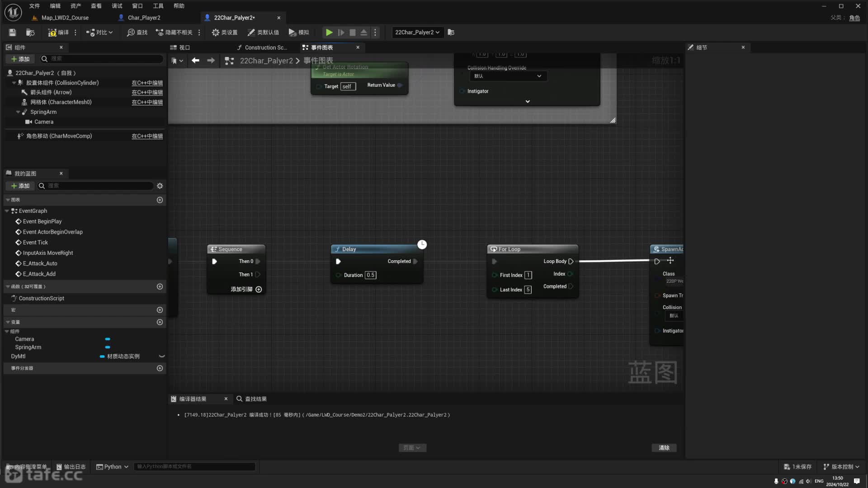Open the Help (帮助) menu
This screenshot has width=868, height=488.
pyautogui.click(x=179, y=6)
